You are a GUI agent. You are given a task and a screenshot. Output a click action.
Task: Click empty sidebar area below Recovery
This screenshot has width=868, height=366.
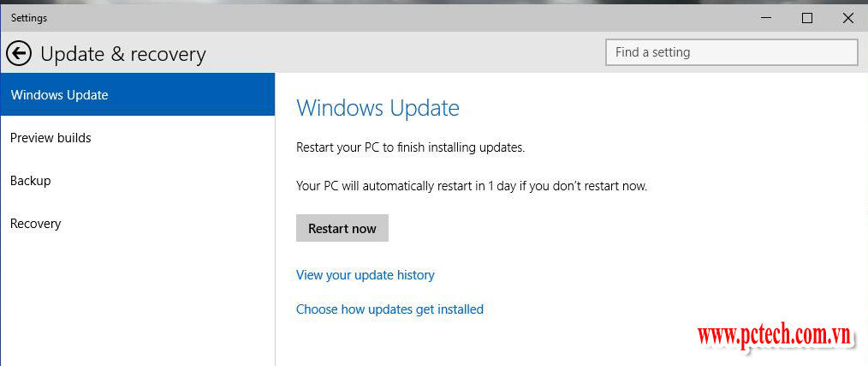[x=137, y=300]
